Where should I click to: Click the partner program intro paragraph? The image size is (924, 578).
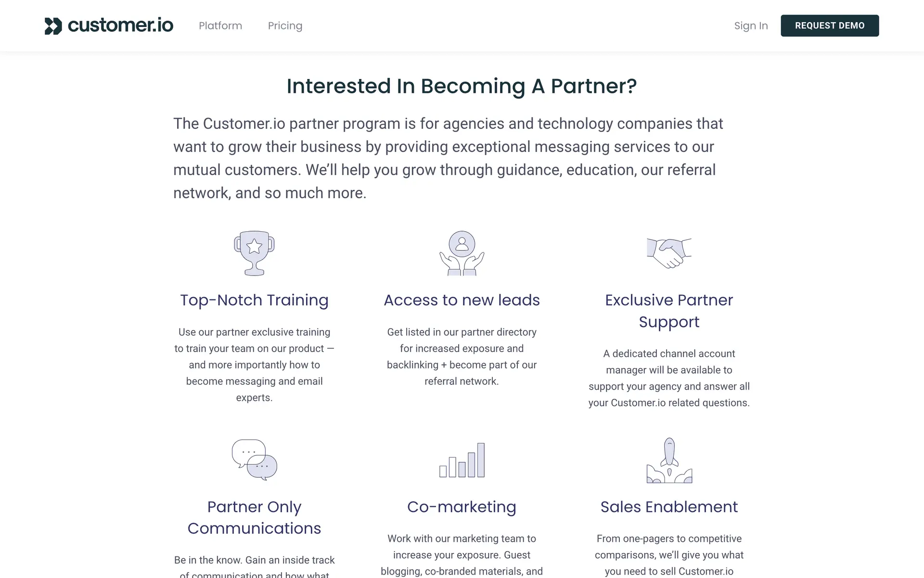pos(448,158)
